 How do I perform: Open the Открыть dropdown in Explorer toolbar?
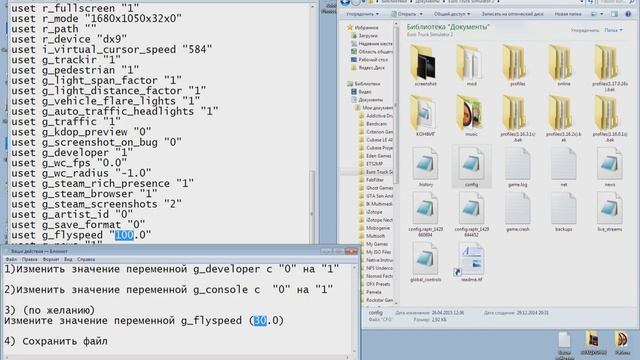coord(407,14)
